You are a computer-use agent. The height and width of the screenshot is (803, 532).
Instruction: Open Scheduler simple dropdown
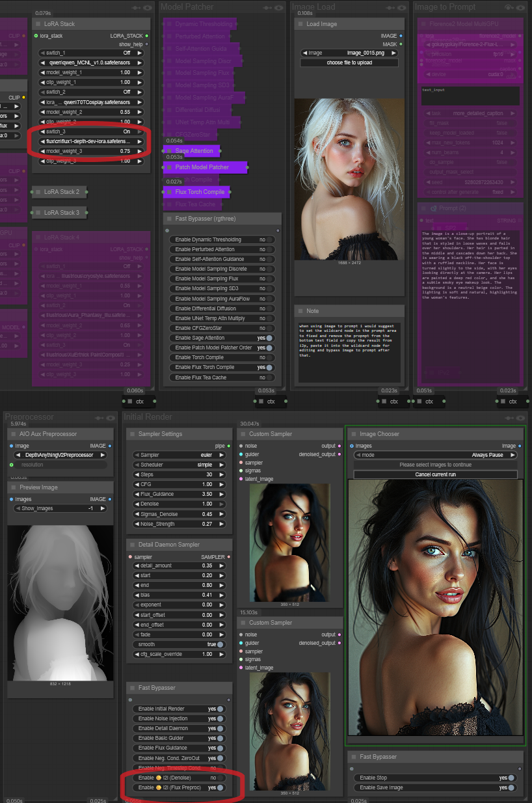[x=179, y=465]
